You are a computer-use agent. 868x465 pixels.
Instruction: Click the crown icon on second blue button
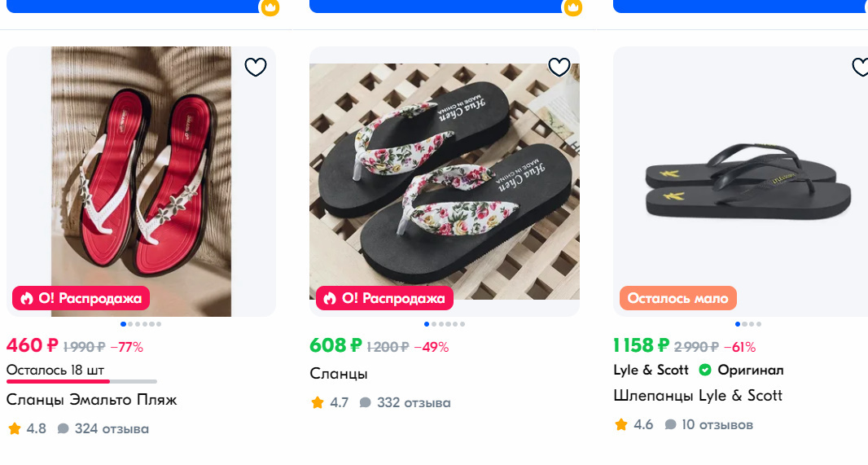point(572,7)
